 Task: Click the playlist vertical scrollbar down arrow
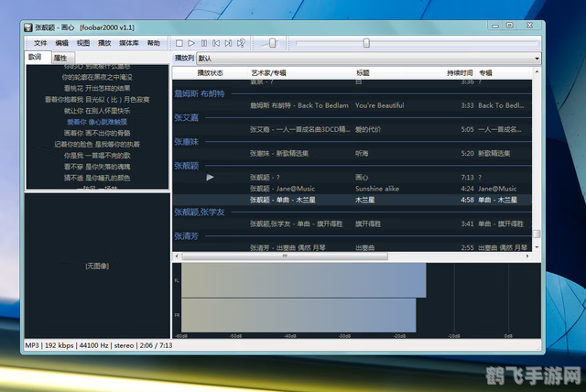[537, 247]
